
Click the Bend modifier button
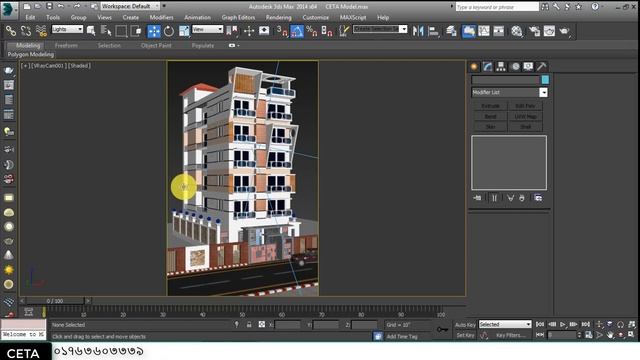(x=490, y=117)
